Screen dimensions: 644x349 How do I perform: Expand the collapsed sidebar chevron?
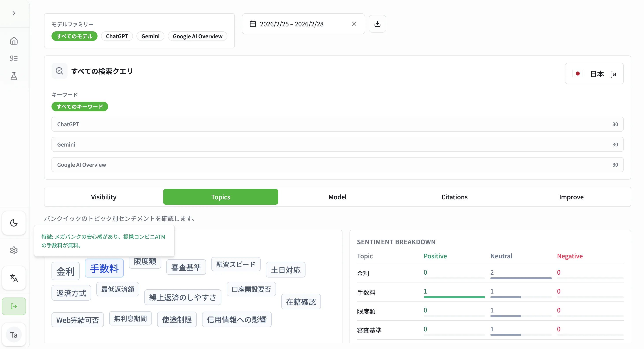14,13
